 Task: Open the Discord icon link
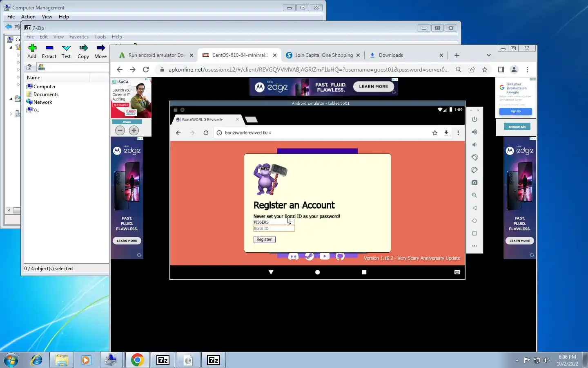click(293, 256)
